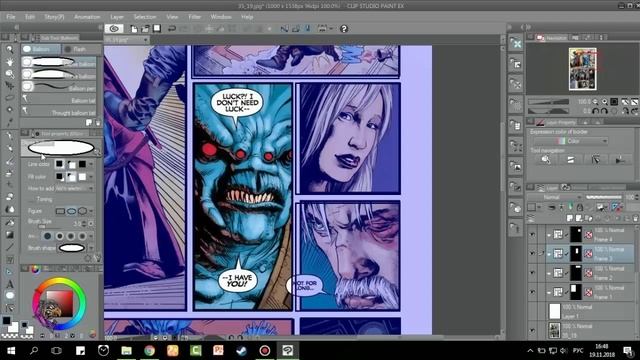Screen dimensions: 640x360
Task: Click Rotate left icon in Navigator
Action: coord(596,111)
